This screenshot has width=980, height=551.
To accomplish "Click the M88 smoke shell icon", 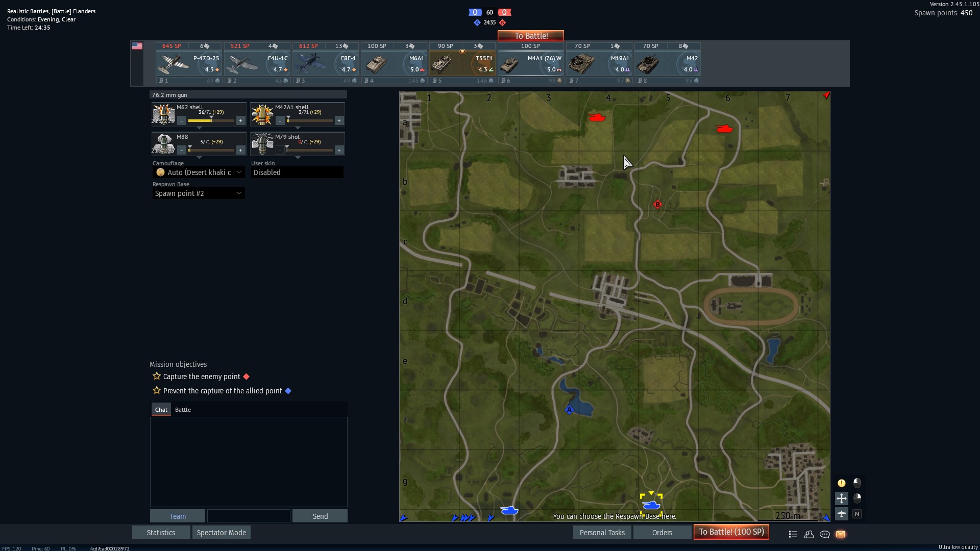I will (163, 144).
